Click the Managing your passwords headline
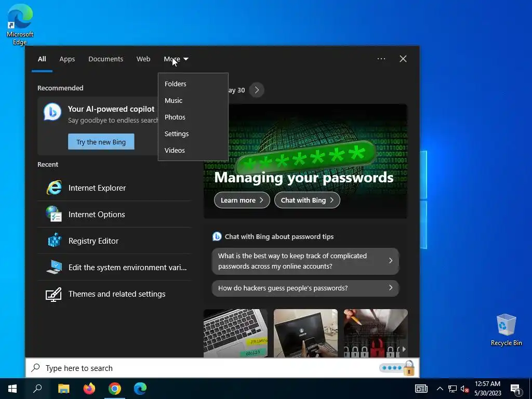532x399 pixels. click(x=303, y=178)
